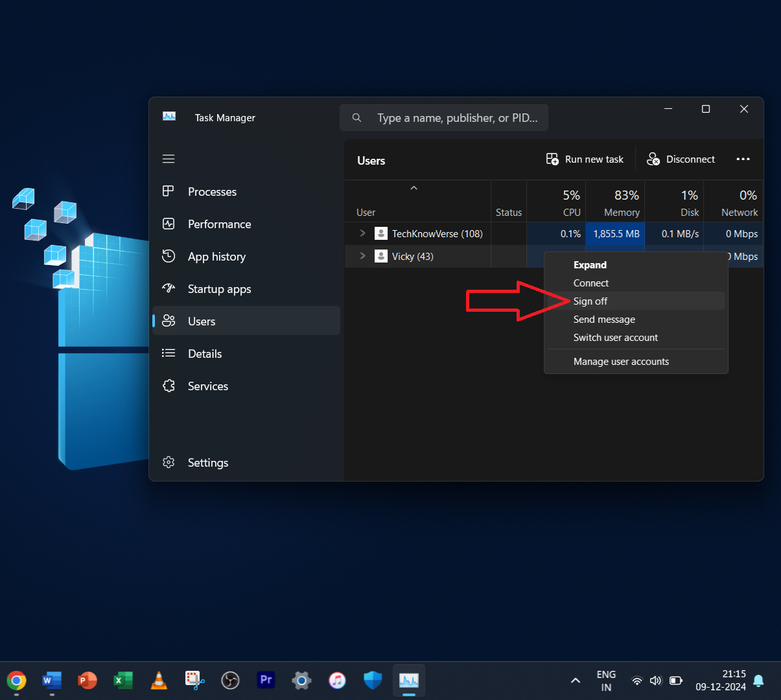Viewport: 781px width, 700px height.
Task: Expand the TechKnowVerse user row
Action: pyautogui.click(x=362, y=233)
